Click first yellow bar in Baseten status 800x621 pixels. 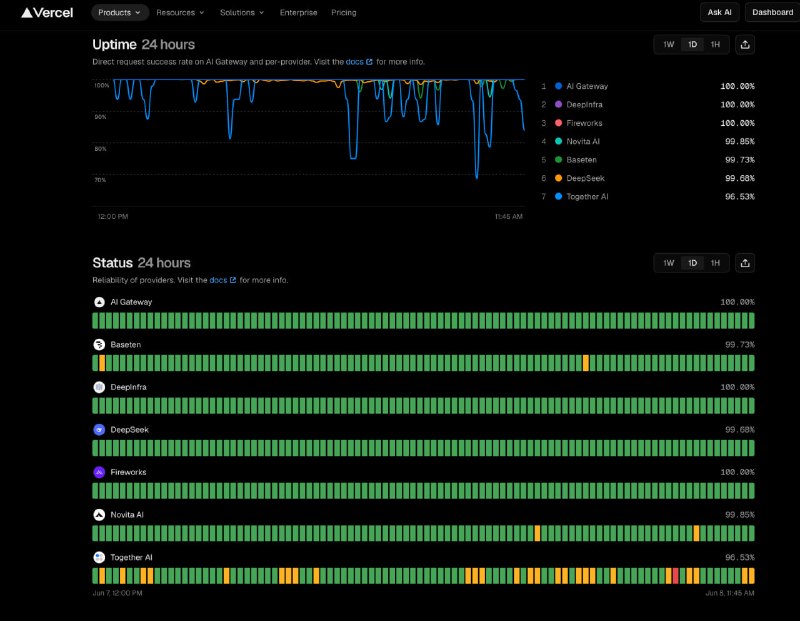(x=102, y=363)
